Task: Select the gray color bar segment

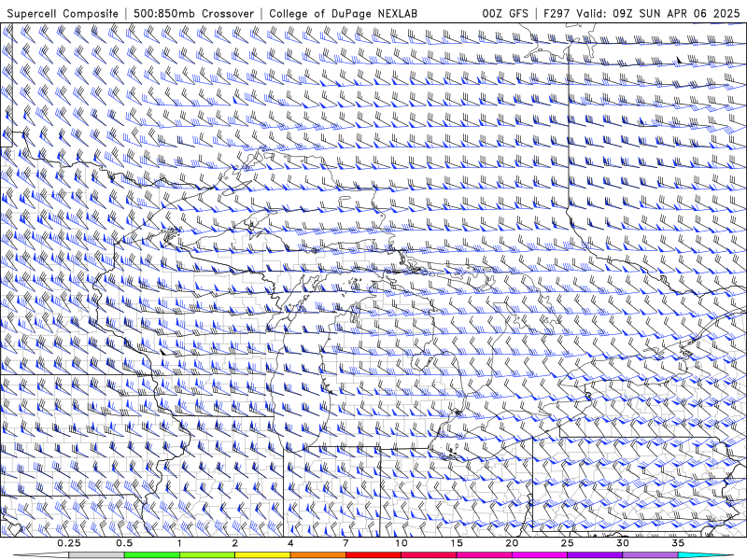Action: (97, 555)
